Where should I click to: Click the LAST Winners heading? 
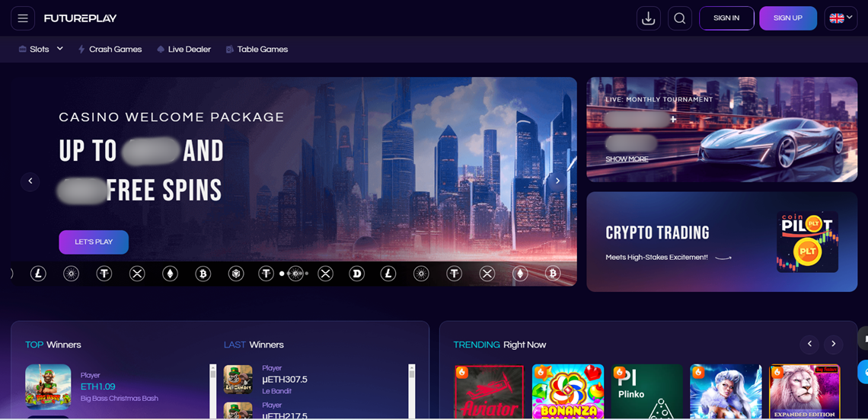click(x=254, y=345)
